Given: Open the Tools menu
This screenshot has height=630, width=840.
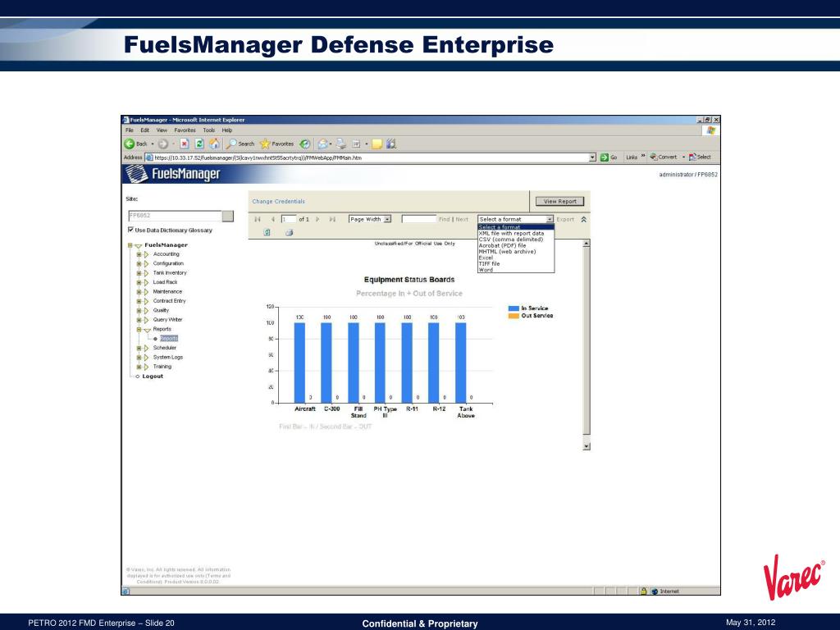Looking at the screenshot, I should [209, 130].
